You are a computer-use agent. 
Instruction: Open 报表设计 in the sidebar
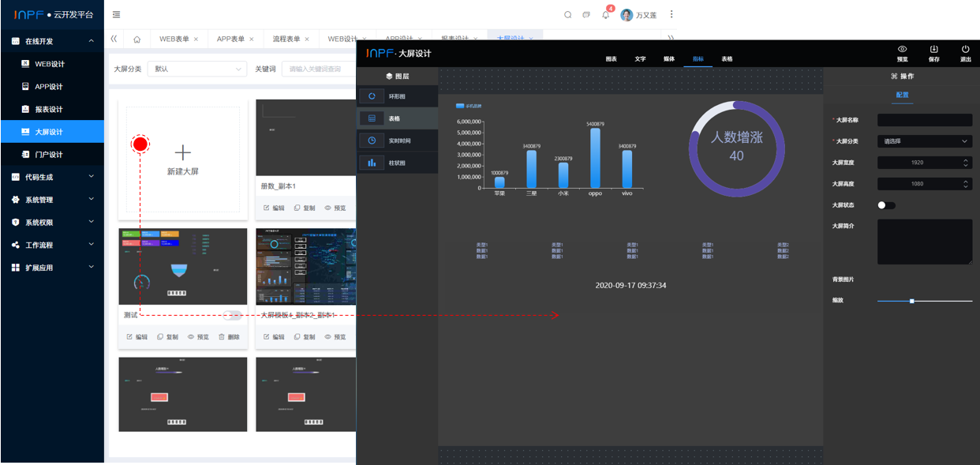52,109
